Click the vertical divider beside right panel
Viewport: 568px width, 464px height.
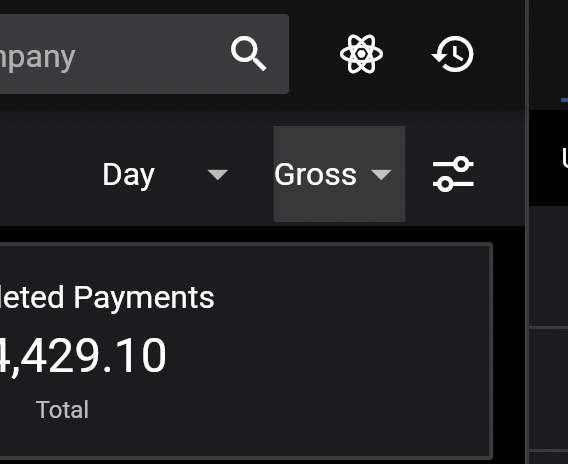[527, 232]
